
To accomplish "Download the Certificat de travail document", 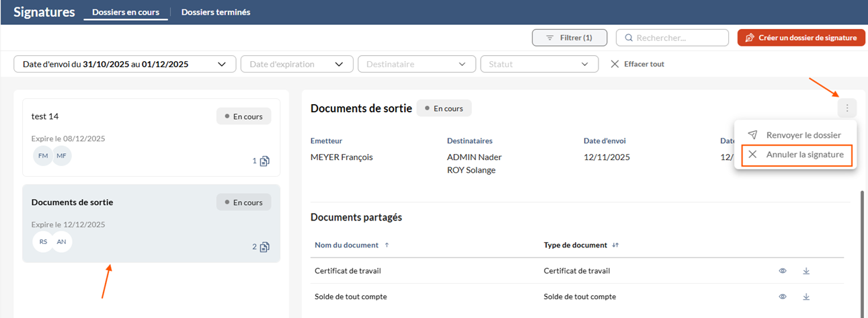I will coord(806,271).
